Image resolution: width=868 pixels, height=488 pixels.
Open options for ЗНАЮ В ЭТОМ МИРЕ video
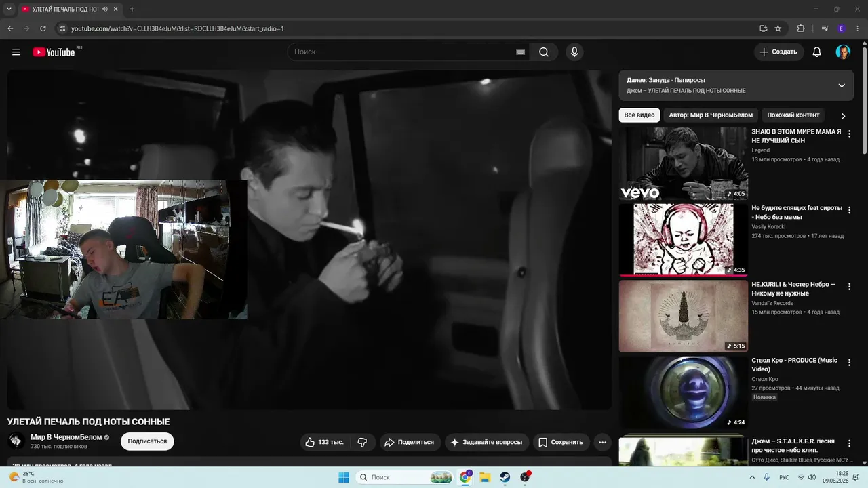click(849, 134)
